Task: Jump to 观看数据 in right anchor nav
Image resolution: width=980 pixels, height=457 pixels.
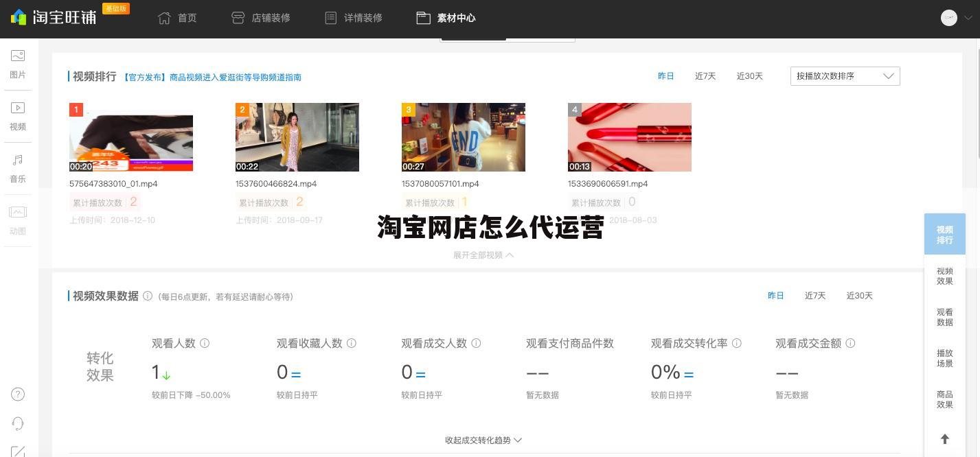Action: point(945,317)
